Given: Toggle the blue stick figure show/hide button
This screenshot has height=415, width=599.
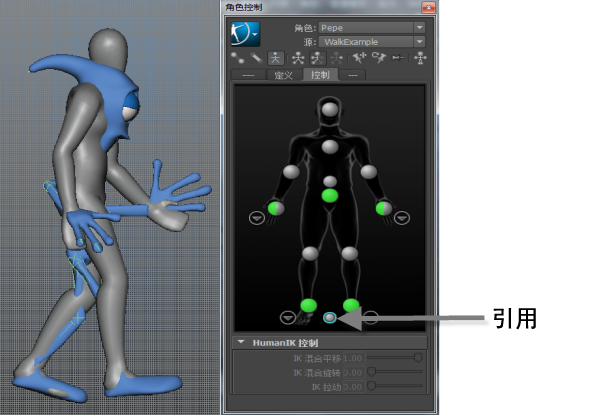Looking at the screenshot, I should coord(275,58).
